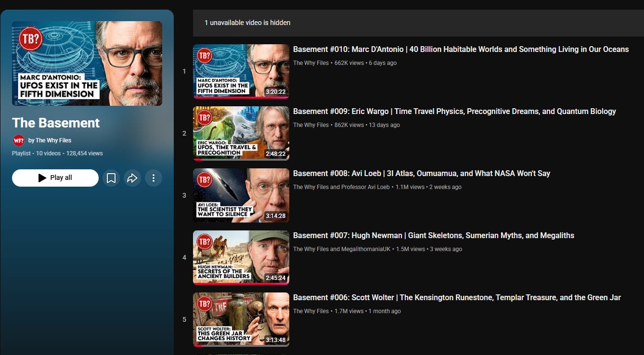Click the 2:48:22 duration badge
The width and height of the screenshot is (644, 355).
pyautogui.click(x=276, y=154)
